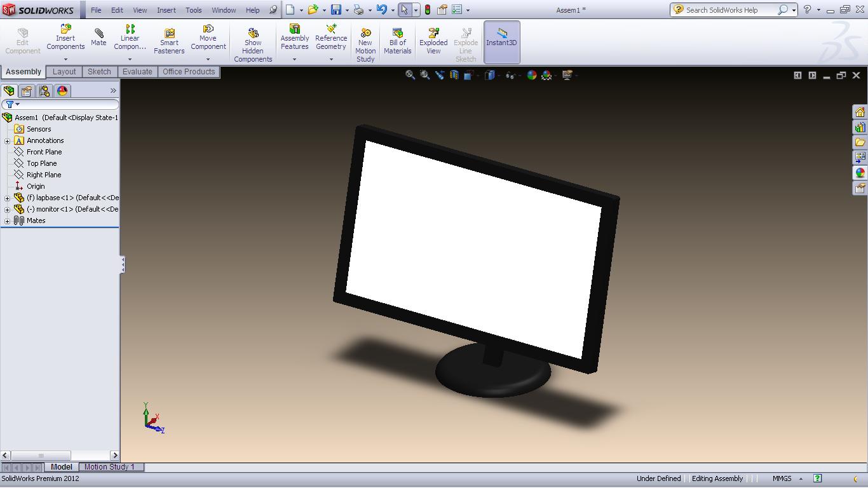The height and width of the screenshot is (488, 868).
Task: Open the File menu
Action: tap(96, 10)
